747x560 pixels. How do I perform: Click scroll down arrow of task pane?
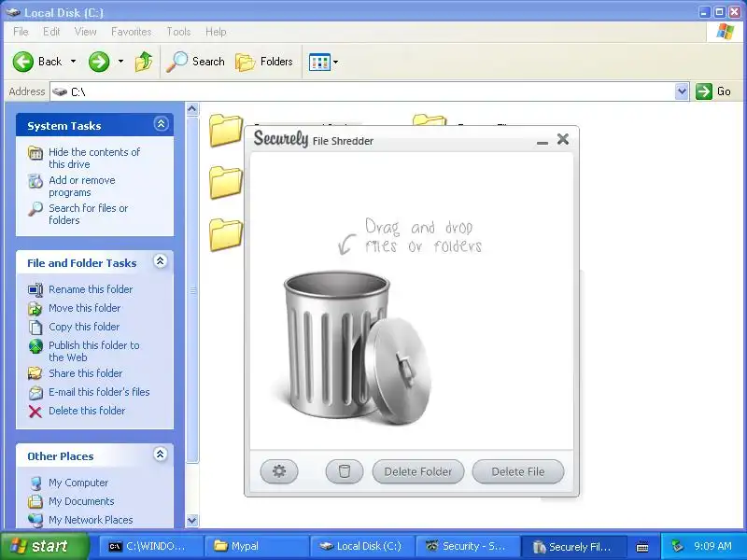(192, 521)
